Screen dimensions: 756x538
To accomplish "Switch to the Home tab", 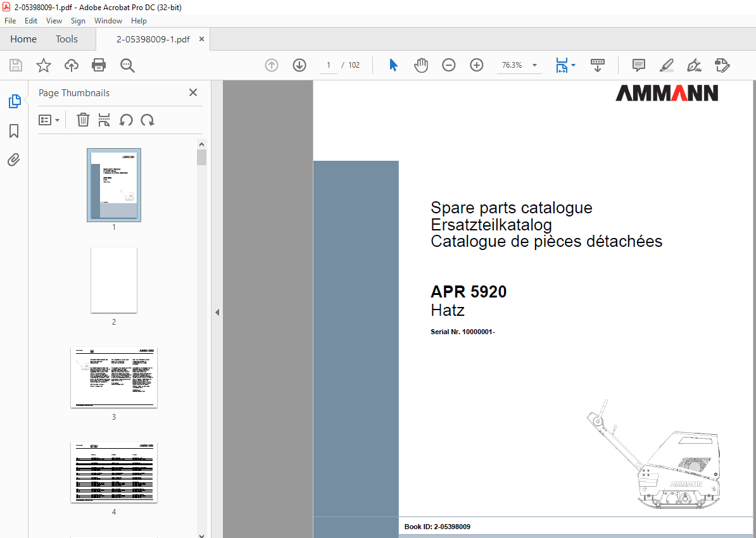I will pyautogui.click(x=23, y=39).
